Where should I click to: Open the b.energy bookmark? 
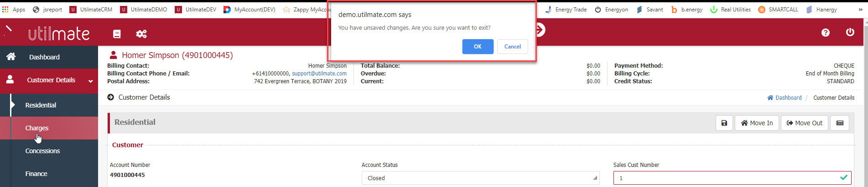tap(687, 10)
